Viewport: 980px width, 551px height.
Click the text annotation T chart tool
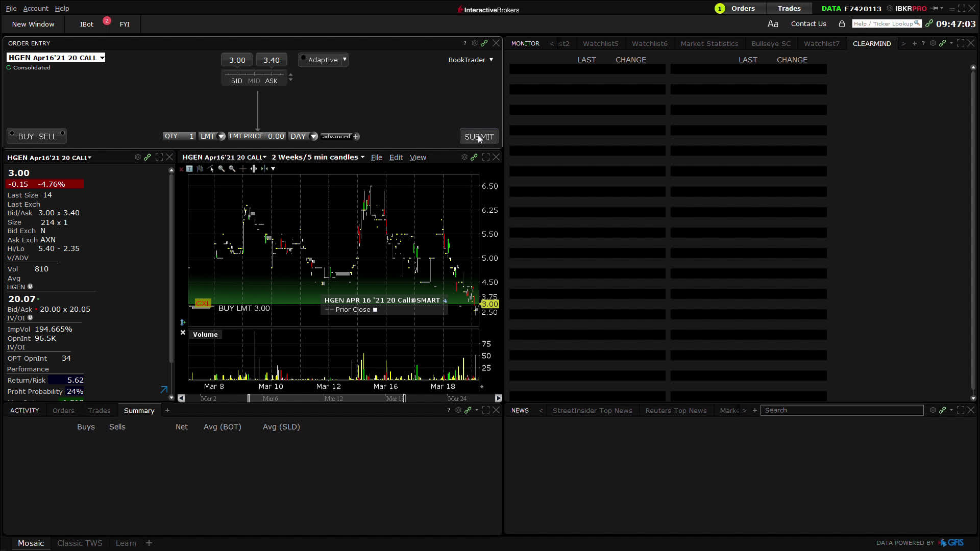point(189,169)
